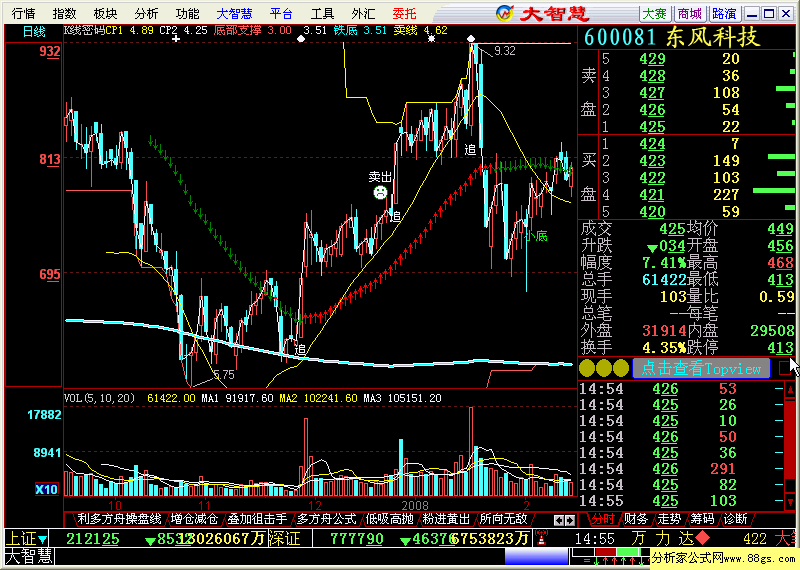Click the 幅度 value 7.41%
The image size is (800, 570).
click(664, 263)
